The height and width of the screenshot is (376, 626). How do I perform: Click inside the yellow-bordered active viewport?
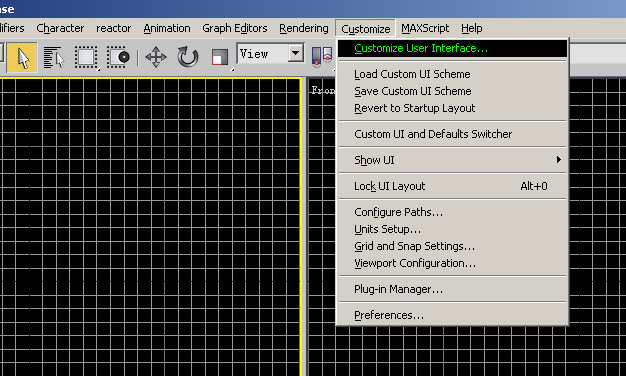click(x=150, y=227)
